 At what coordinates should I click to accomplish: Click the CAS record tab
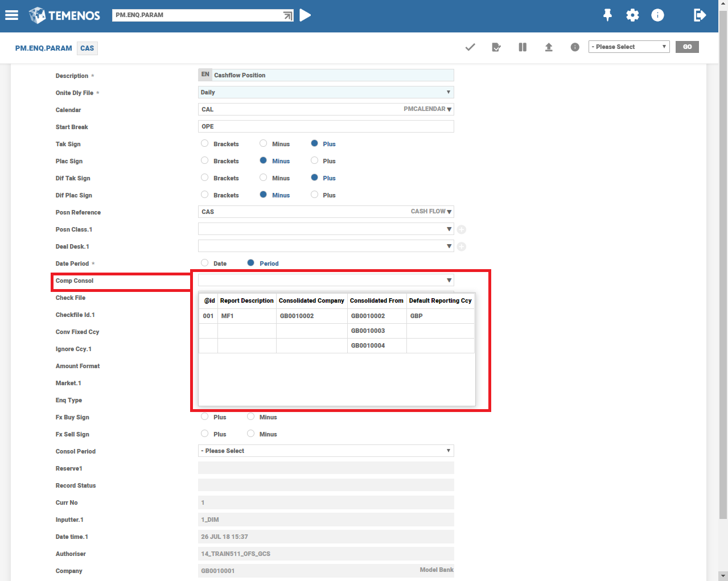click(x=87, y=48)
